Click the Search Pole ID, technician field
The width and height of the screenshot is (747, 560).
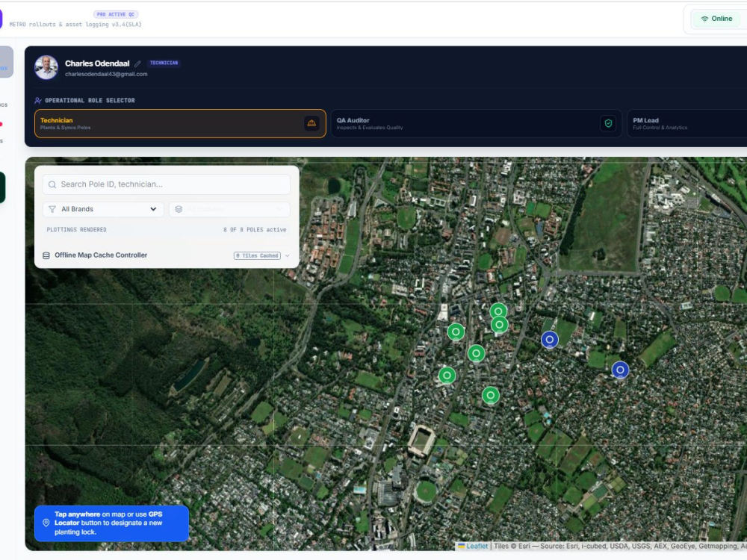click(x=167, y=184)
